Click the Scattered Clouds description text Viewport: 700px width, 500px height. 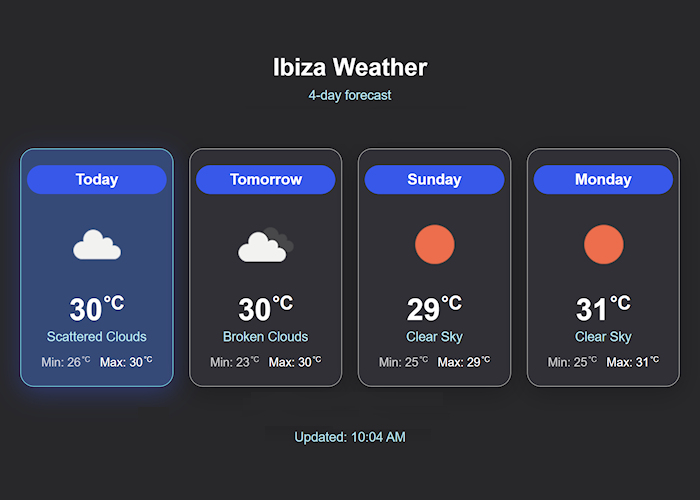[x=97, y=336]
